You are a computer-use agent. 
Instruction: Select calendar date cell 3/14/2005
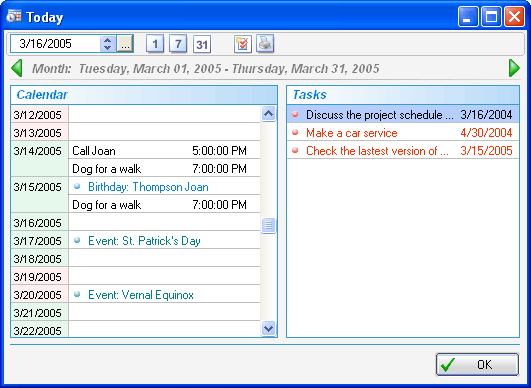(40, 159)
